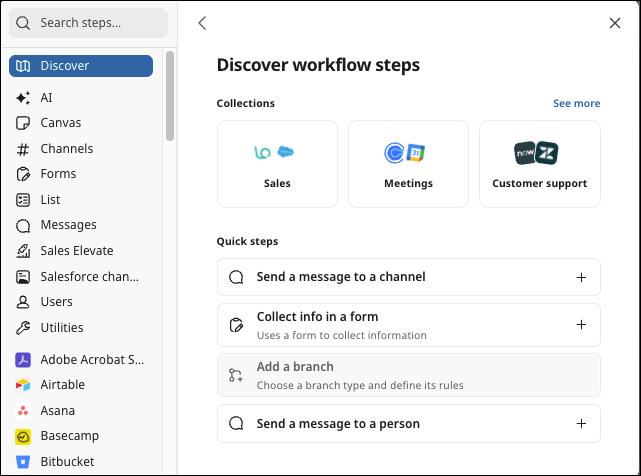This screenshot has width=641, height=476.
Task: Open the Canvas icon category
Action: [x=23, y=123]
